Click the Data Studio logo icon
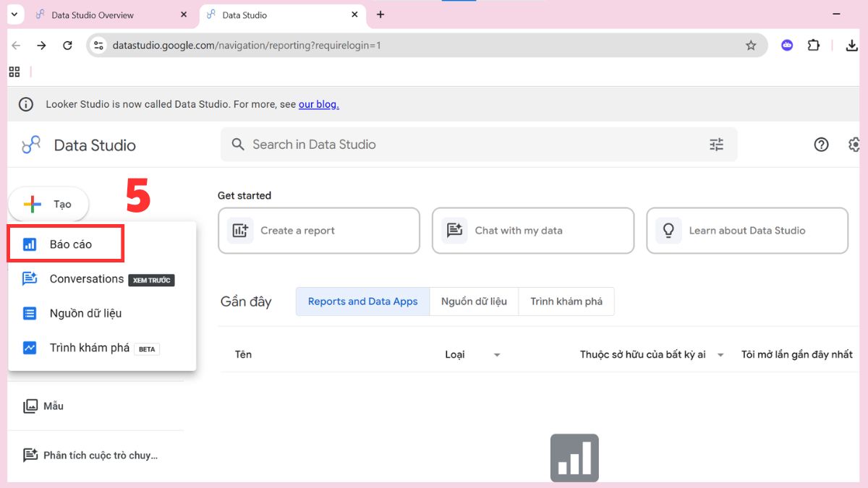The image size is (868, 488). [x=31, y=145]
